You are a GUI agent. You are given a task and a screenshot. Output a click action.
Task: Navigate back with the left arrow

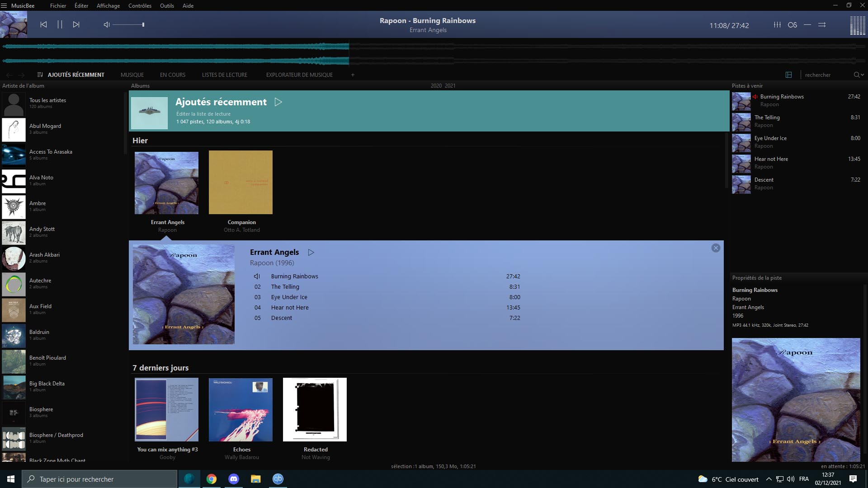[9, 75]
